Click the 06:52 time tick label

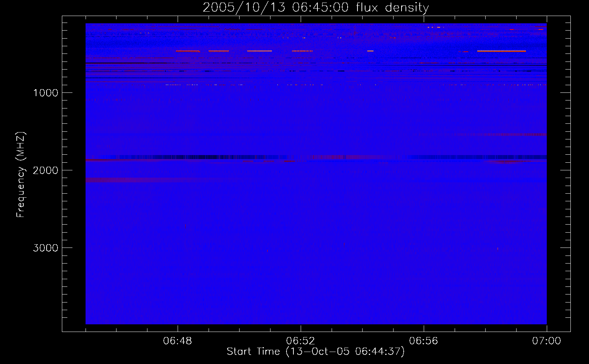point(301,341)
